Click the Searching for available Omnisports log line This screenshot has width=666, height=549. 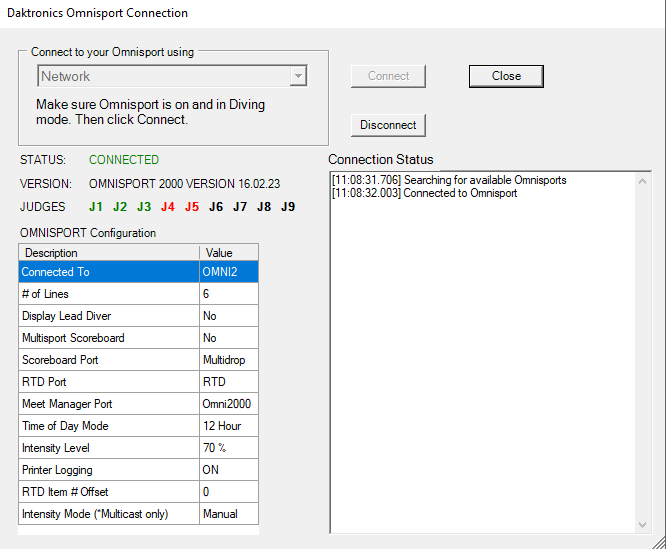click(449, 180)
